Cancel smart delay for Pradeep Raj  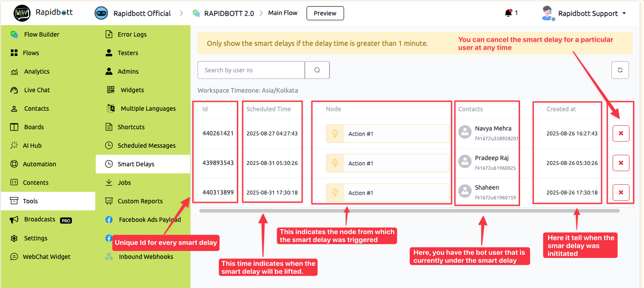tap(621, 163)
